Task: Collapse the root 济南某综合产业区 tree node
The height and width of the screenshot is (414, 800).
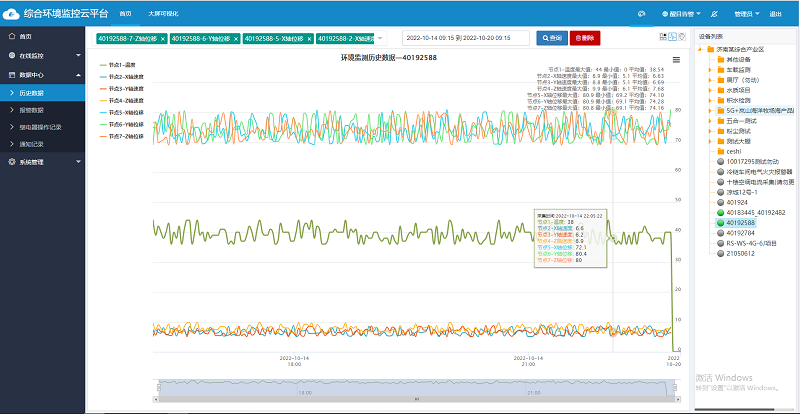Action: point(701,50)
